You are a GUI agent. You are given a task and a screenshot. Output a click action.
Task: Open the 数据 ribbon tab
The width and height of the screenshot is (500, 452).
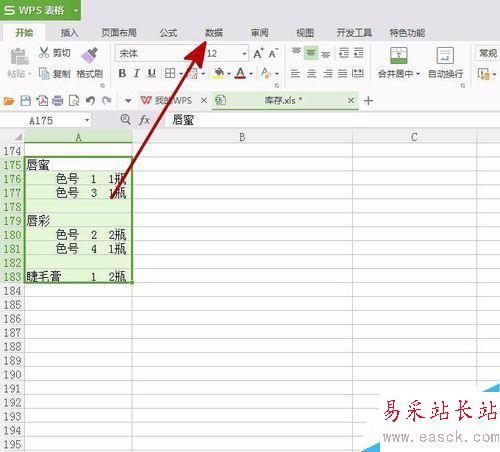[x=214, y=33]
